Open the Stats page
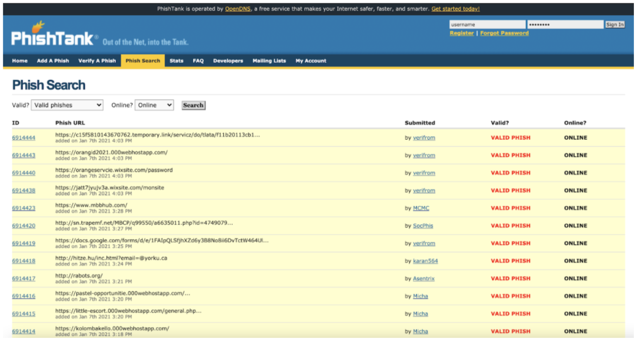Image resolution: width=644 pixels, height=348 pixels. (177, 61)
